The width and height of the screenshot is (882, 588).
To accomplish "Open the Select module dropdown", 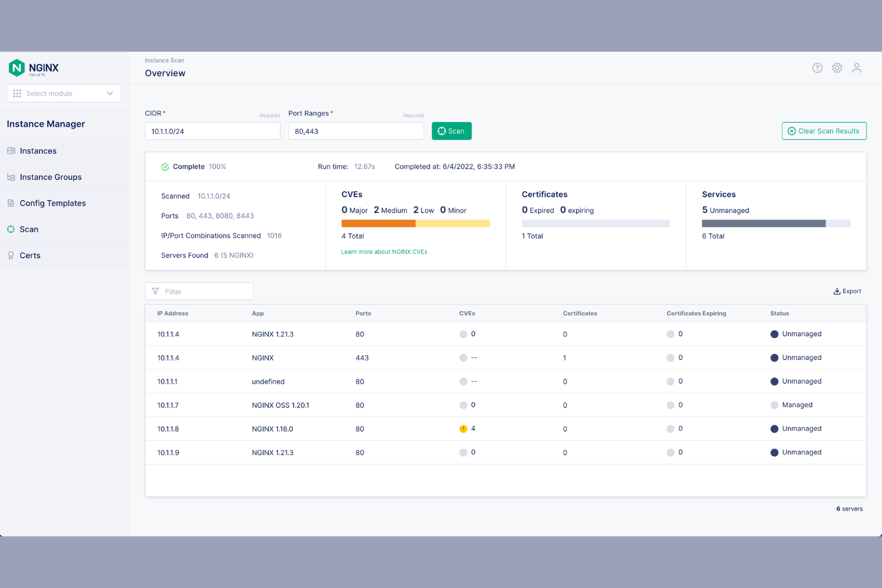I will point(64,94).
